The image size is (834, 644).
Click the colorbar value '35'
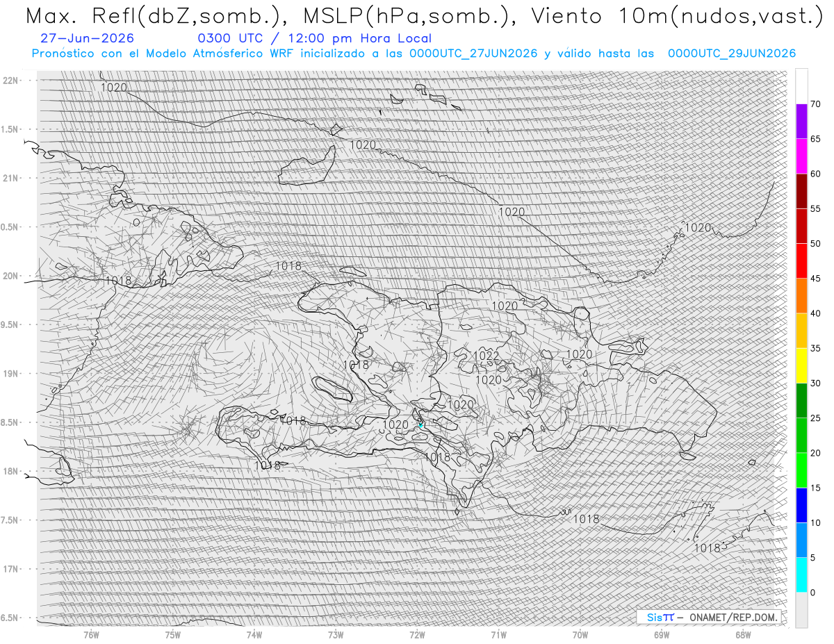point(816,348)
